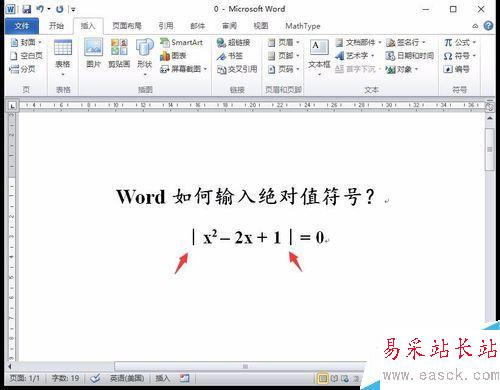This screenshot has width=500, height=390.
Task: Click the Undo arrow icon
Action: point(40,9)
